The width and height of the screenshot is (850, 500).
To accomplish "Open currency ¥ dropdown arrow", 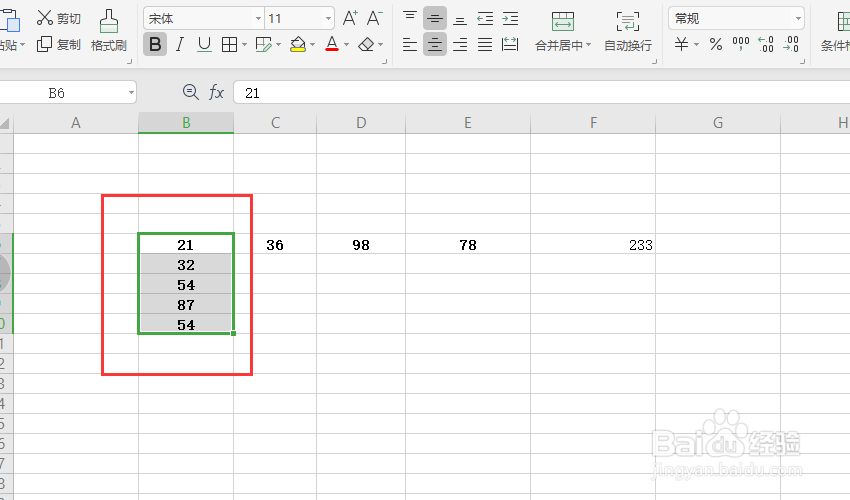I will pyautogui.click(x=697, y=45).
